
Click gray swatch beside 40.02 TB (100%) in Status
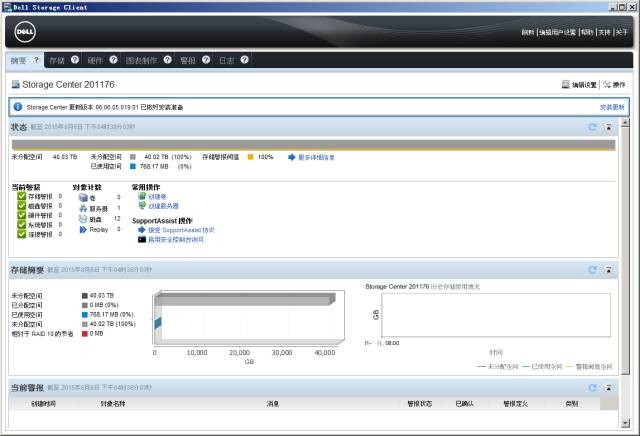tap(133, 157)
